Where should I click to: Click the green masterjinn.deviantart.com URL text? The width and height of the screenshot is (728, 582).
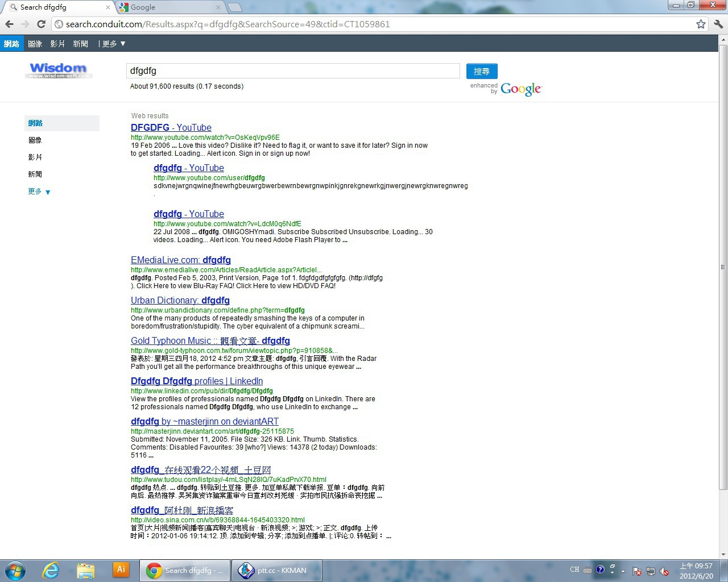pyautogui.click(x=212, y=431)
